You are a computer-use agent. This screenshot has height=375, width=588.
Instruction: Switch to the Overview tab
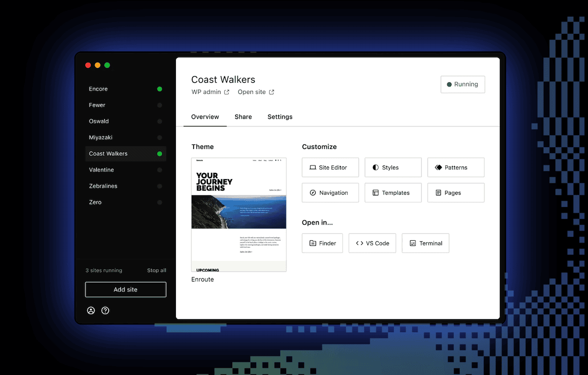pos(205,117)
